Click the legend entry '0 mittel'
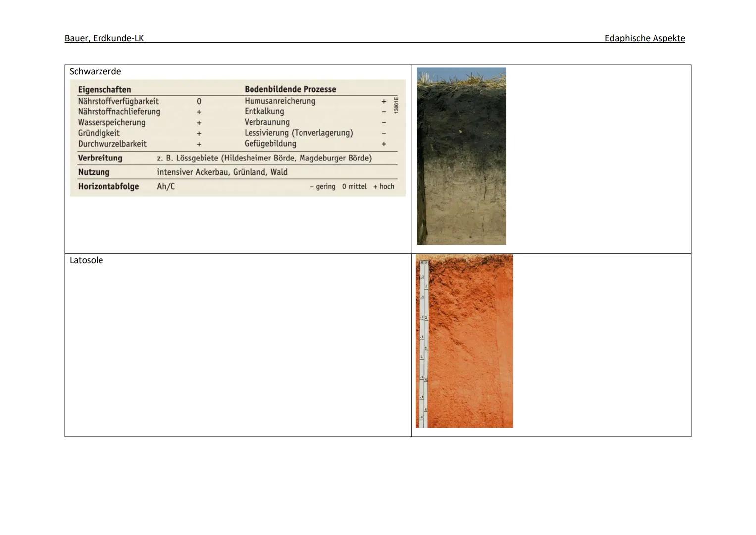Screen dimensions: 756x535 [x=354, y=187]
